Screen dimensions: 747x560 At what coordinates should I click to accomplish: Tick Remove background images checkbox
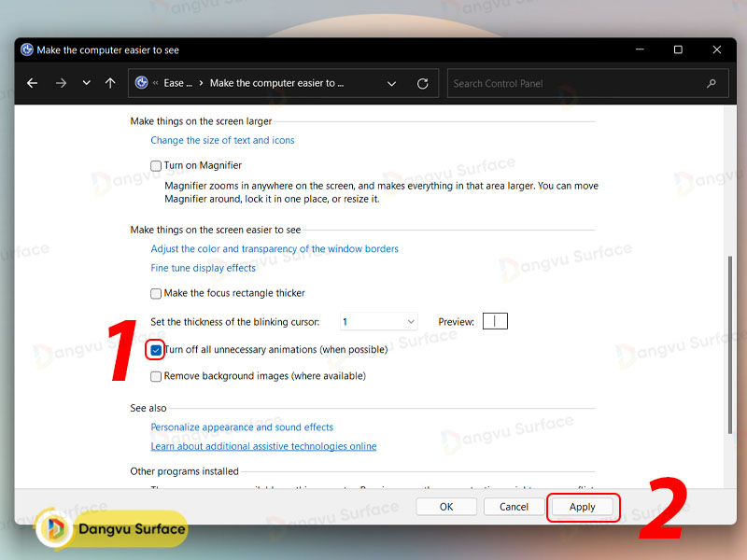tap(156, 376)
